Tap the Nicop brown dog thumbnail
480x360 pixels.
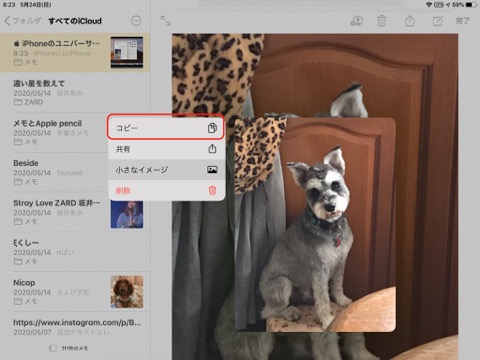coord(127,292)
